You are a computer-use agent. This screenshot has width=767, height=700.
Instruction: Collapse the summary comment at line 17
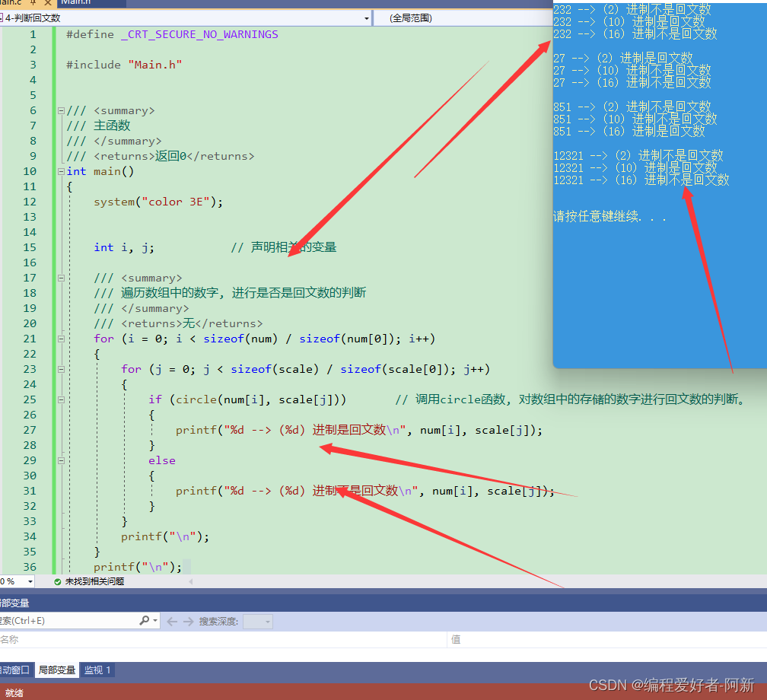pyautogui.click(x=61, y=278)
